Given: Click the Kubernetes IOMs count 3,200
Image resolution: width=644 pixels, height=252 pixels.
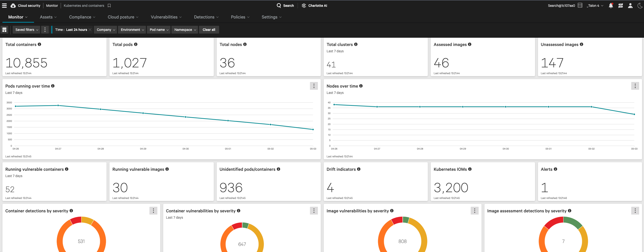Looking at the screenshot, I should (x=451, y=188).
